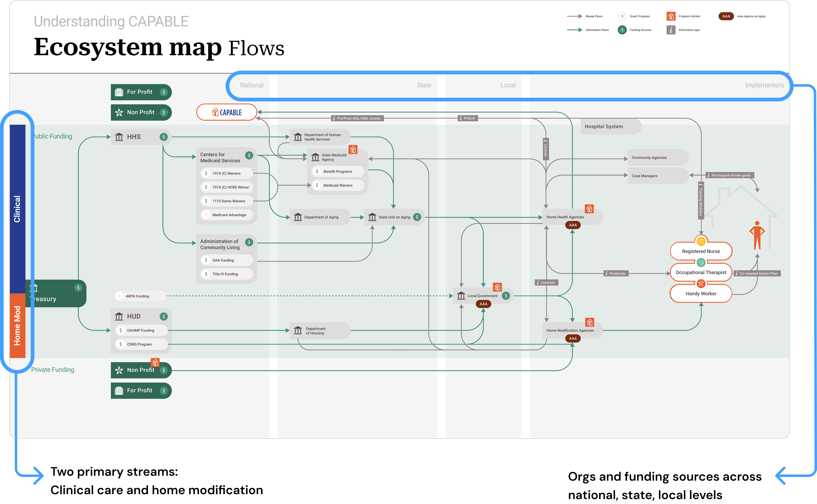Screen dimensions: 817x504
Task: Click the AAA badge under Home Modification Agencies
Action: [x=573, y=338]
